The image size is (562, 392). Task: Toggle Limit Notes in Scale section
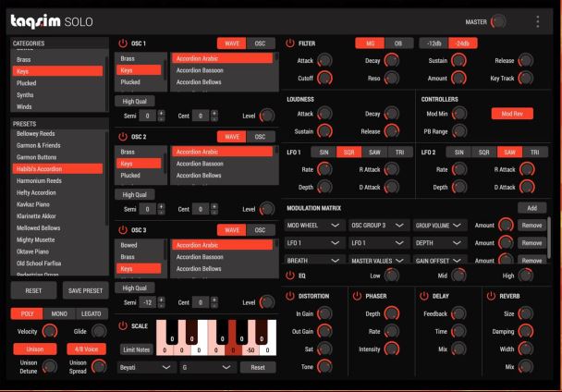pyautogui.click(x=136, y=349)
